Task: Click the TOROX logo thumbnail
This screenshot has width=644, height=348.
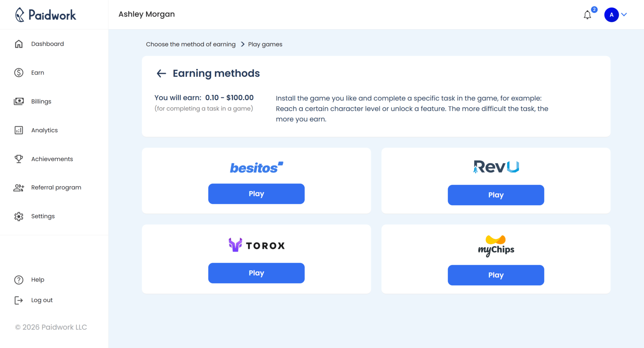Action: coord(256,245)
